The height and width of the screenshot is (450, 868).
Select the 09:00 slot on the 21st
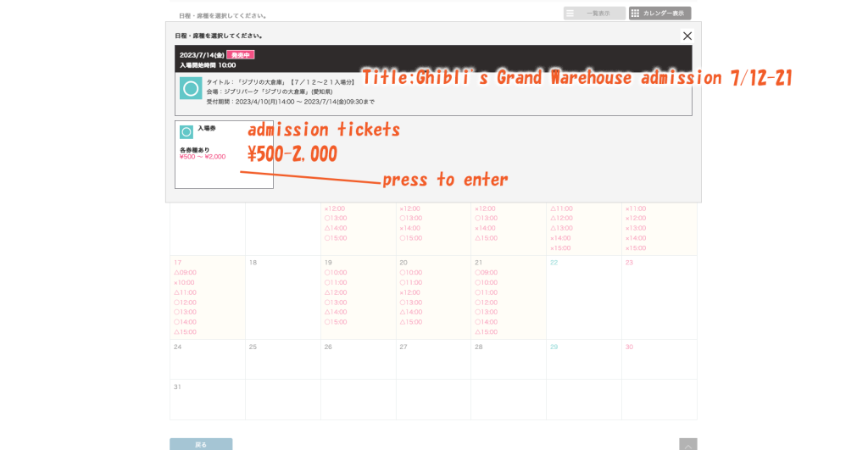(487, 273)
